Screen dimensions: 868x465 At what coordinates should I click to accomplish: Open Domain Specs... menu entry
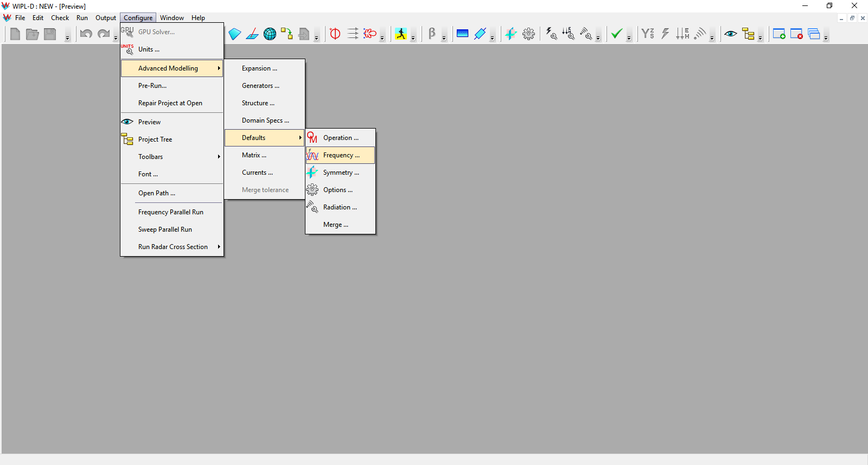click(x=265, y=120)
